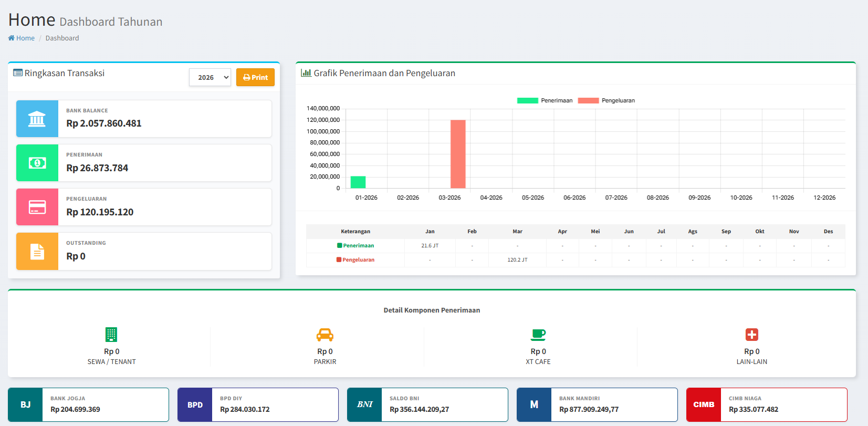Click the Bank Balance building icon
Screen dimensions: 868x426
tap(37, 119)
